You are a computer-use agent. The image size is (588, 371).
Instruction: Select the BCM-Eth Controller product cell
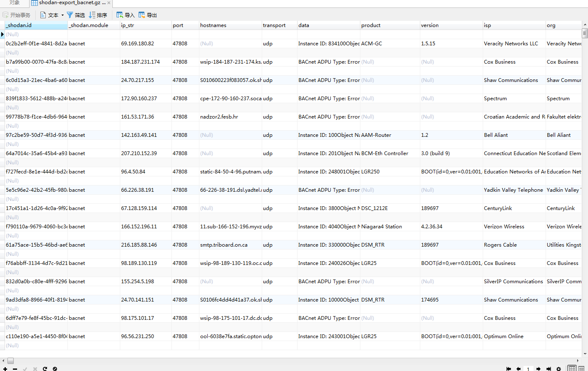(390, 153)
